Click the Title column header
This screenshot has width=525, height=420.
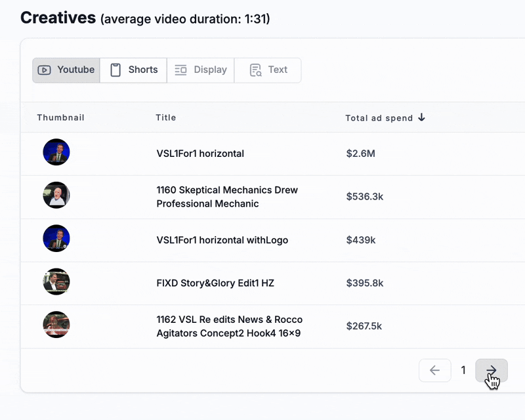tap(166, 117)
